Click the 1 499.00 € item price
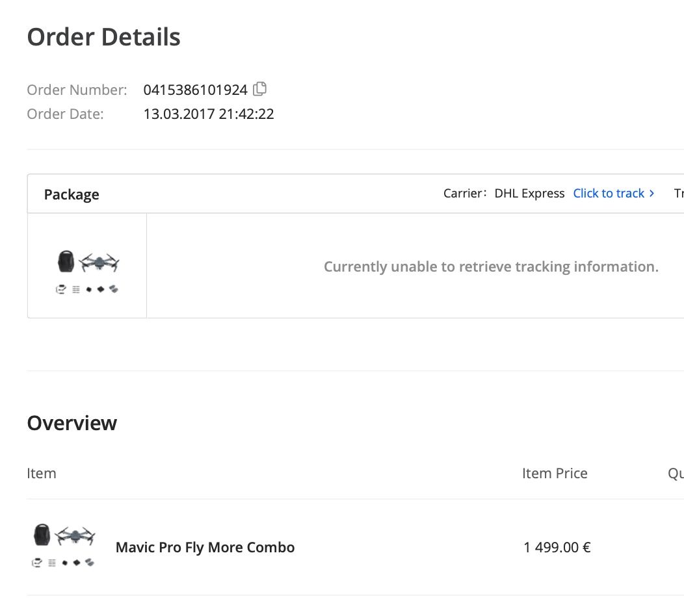Viewport: 684px width, 616px height. [557, 547]
